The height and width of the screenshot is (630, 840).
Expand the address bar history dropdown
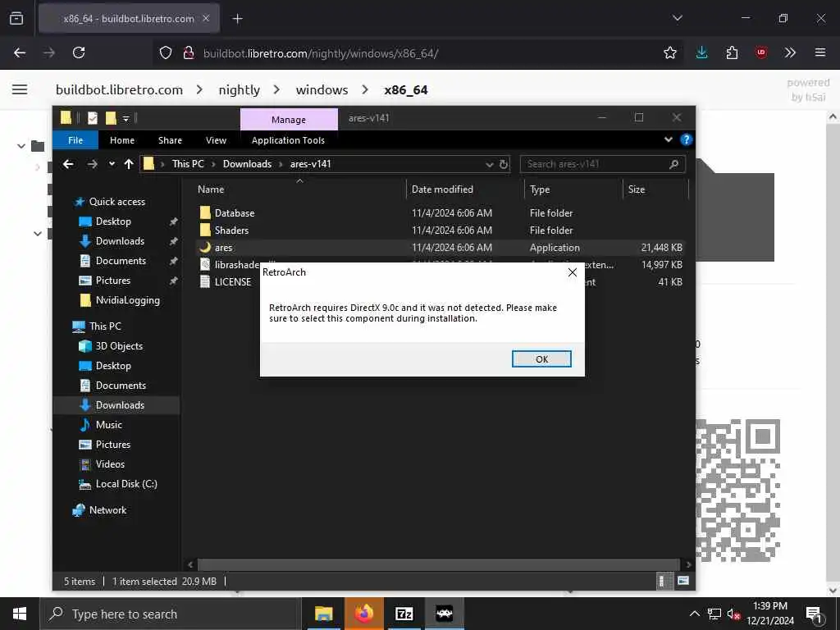coord(489,164)
